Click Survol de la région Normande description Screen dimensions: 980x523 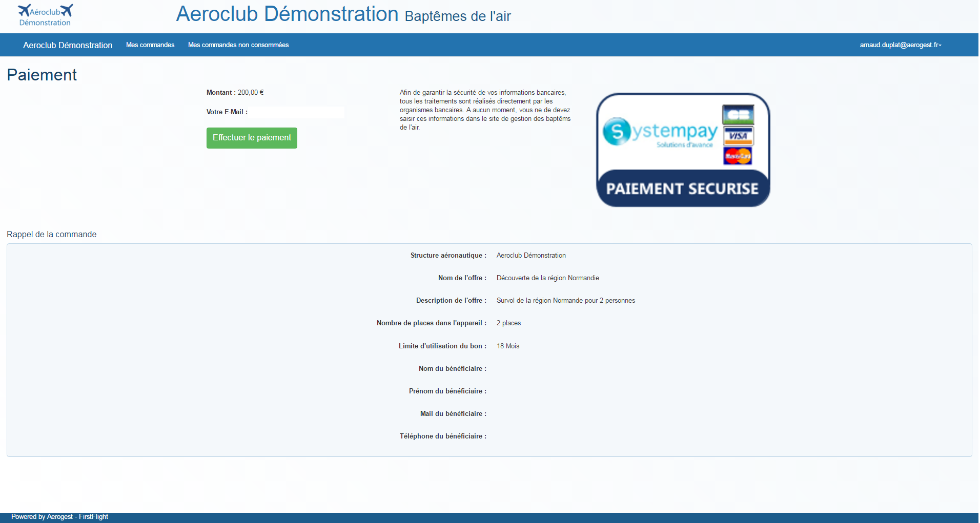(566, 301)
